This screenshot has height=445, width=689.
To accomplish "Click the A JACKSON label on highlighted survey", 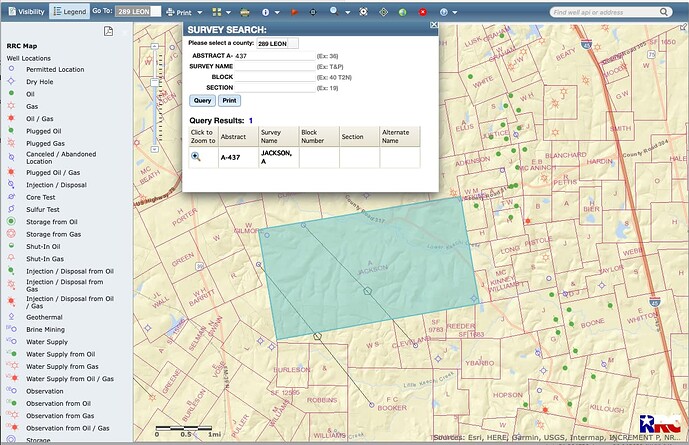I will click(372, 268).
